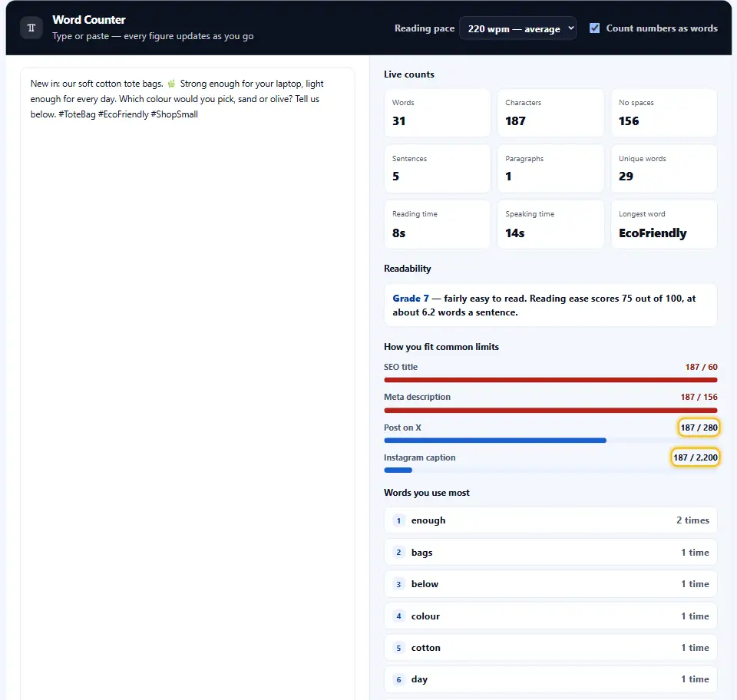Select the Instagram caption 187 / 2,200 badge
737x700 pixels.
[x=695, y=457]
